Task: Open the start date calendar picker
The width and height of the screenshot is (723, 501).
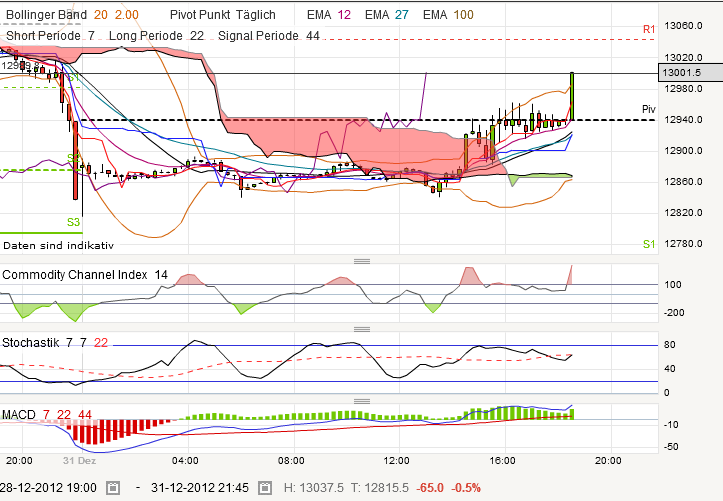Action: [113, 488]
